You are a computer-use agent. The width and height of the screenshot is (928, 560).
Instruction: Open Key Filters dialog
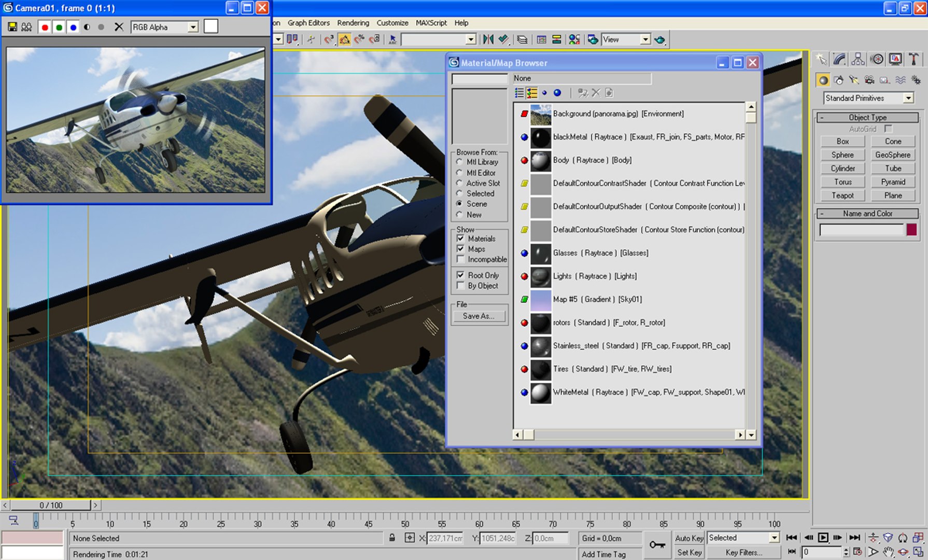point(744,552)
